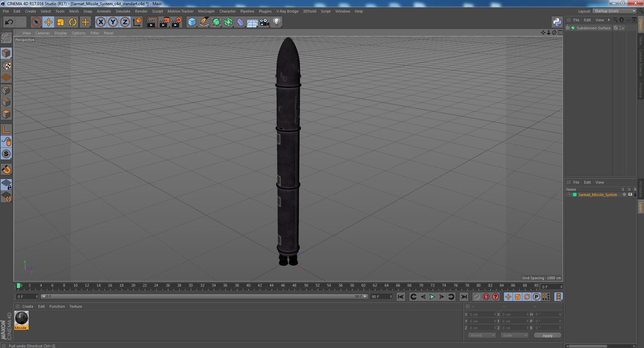This screenshot has width=644, height=348.
Task: Activate the Rotate tool
Action: click(x=72, y=22)
